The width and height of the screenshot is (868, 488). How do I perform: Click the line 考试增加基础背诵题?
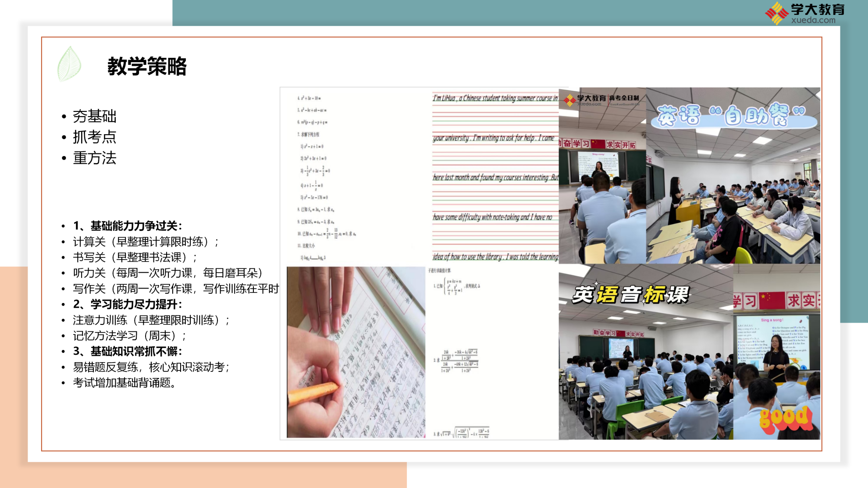pyautogui.click(x=125, y=383)
